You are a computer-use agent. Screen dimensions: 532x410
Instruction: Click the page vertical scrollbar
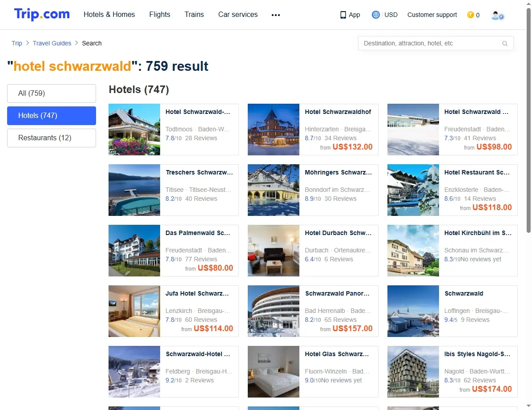528,121
